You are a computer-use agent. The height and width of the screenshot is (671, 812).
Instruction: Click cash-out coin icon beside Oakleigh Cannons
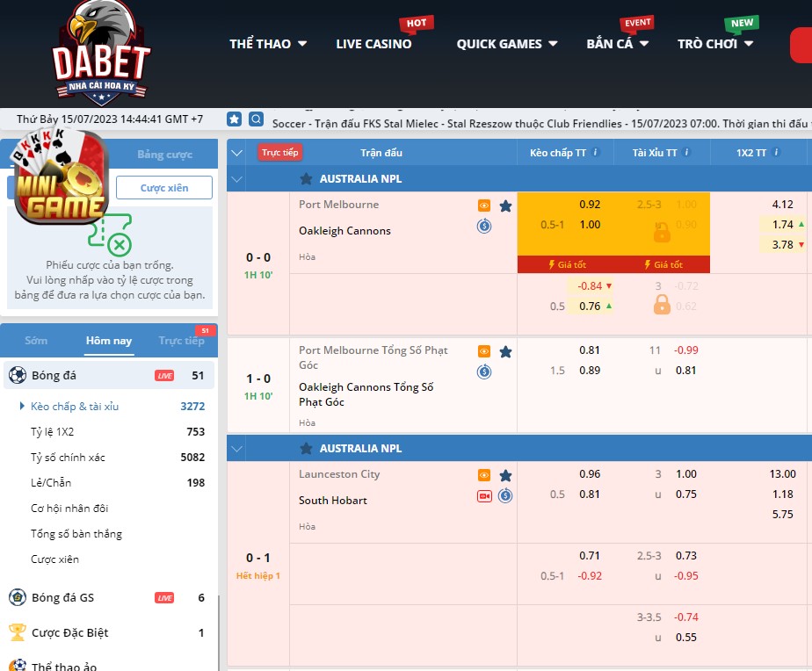coord(484,226)
